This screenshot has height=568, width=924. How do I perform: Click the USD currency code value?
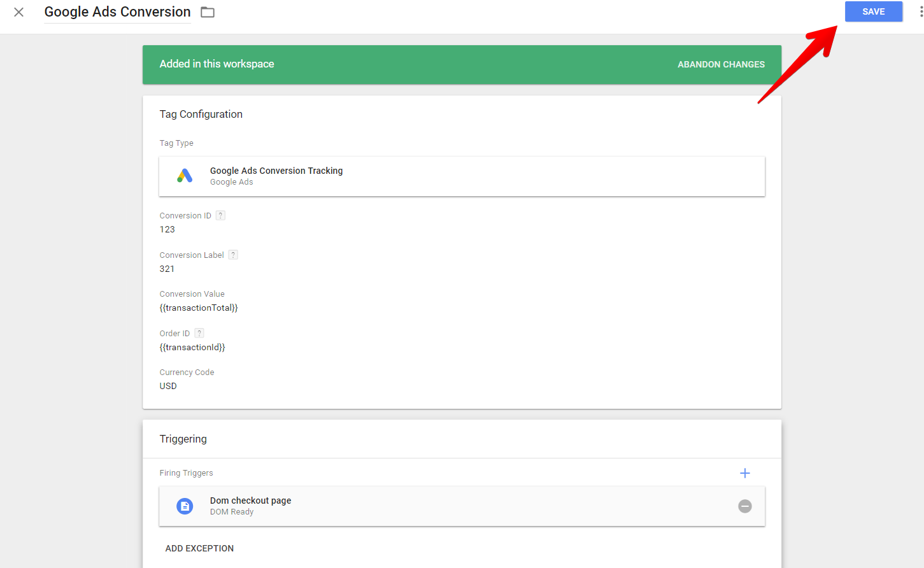coord(168,386)
